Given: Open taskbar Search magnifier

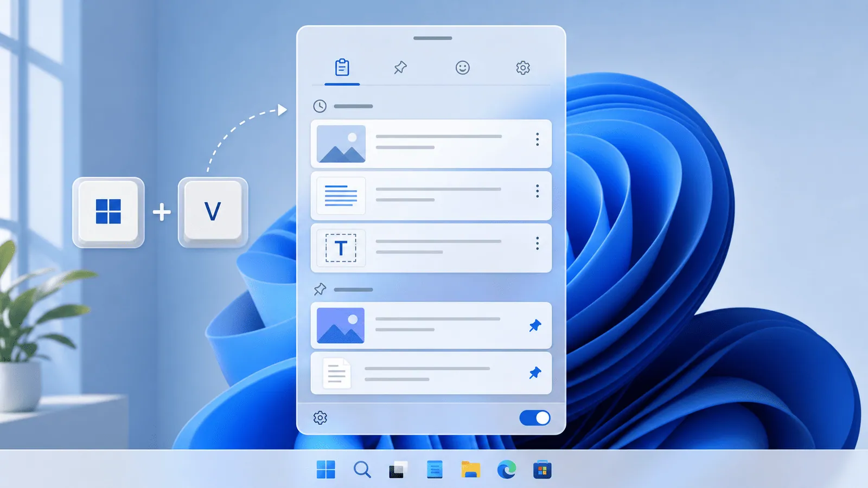Looking at the screenshot, I should point(362,470).
